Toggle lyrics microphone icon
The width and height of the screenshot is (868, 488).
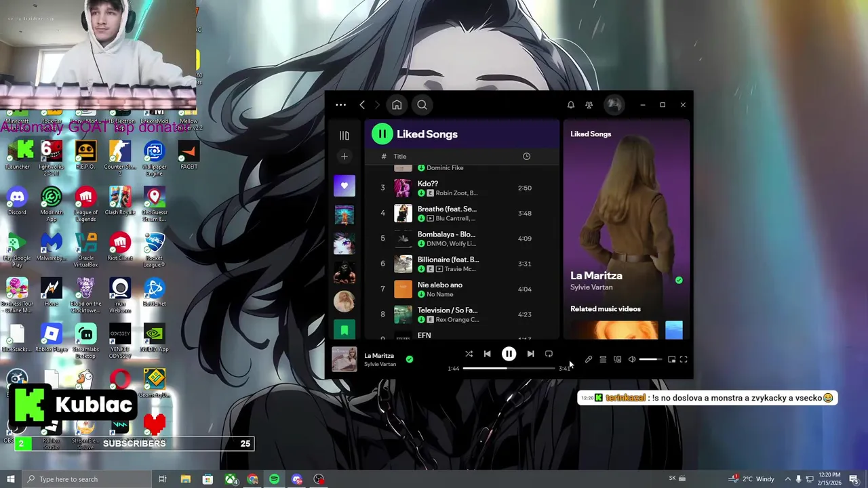(x=588, y=360)
